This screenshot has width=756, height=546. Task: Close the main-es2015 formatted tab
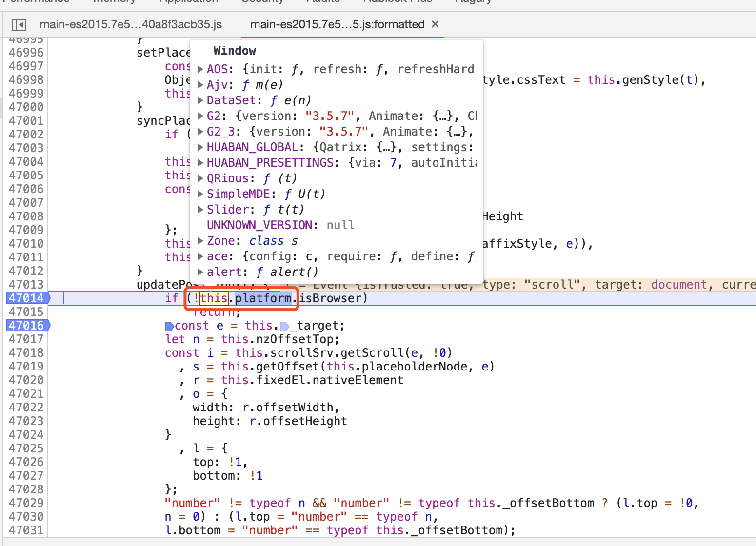click(x=434, y=24)
